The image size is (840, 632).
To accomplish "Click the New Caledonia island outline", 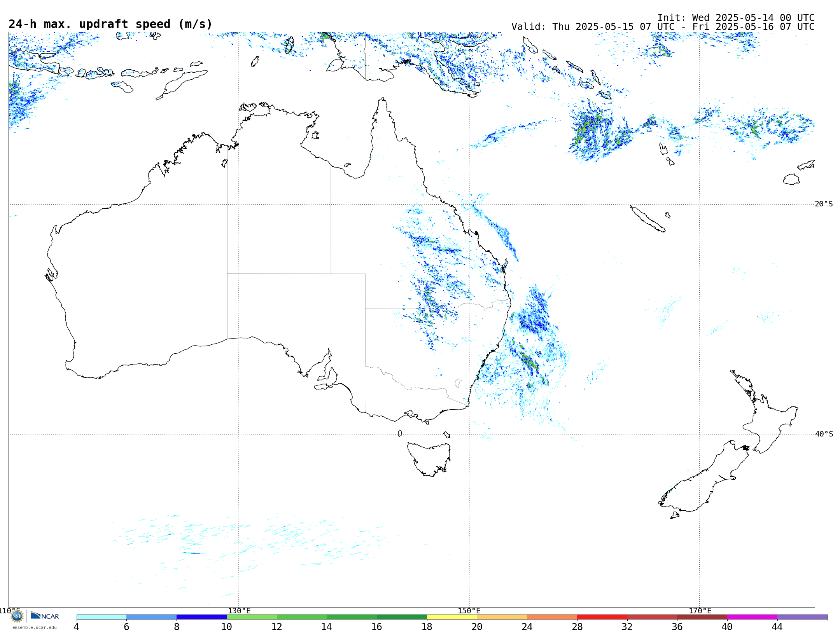I will [647, 219].
